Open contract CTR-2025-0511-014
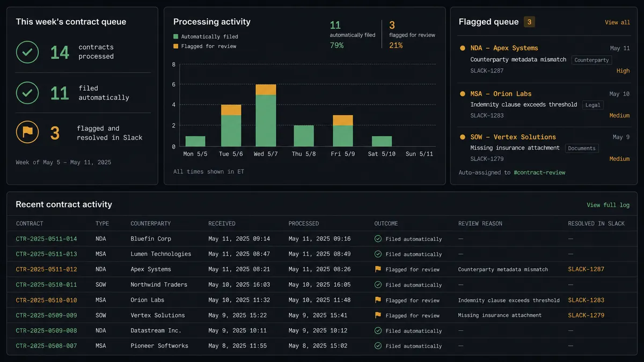The height and width of the screenshot is (362, 644). [46, 239]
